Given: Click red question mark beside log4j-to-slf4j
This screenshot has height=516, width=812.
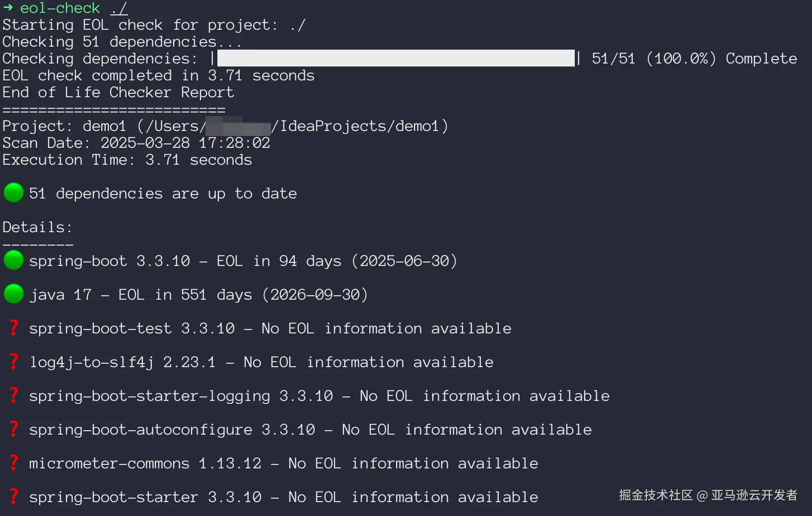Looking at the screenshot, I should click(14, 361).
